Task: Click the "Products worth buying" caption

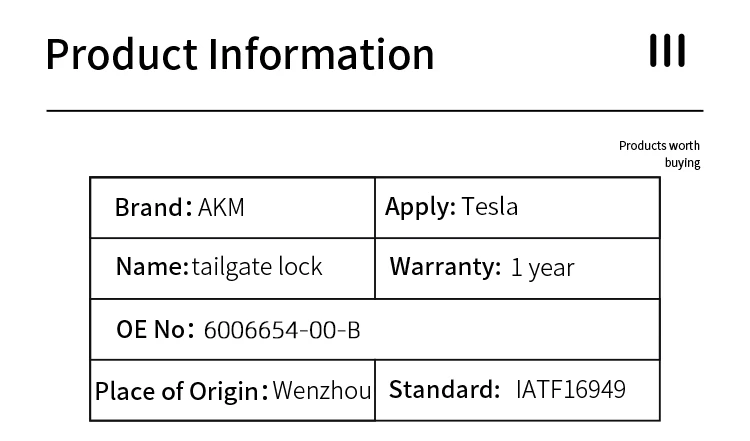Action: (660, 154)
